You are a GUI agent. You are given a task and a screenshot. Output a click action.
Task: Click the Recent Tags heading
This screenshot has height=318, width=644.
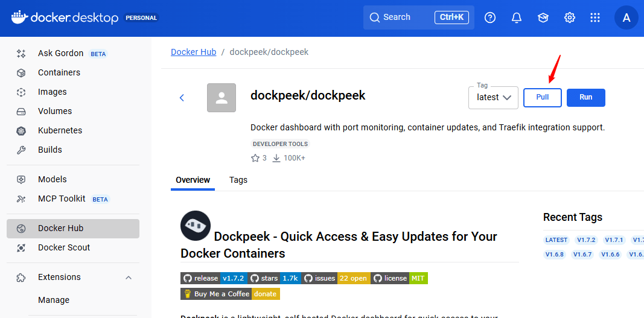tap(573, 217)
